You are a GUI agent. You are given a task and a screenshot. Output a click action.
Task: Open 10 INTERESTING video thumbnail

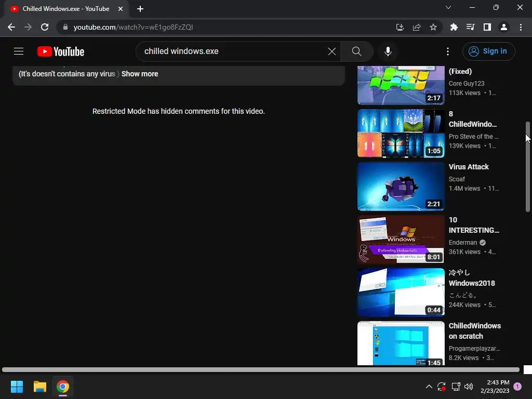click(401, 239)
